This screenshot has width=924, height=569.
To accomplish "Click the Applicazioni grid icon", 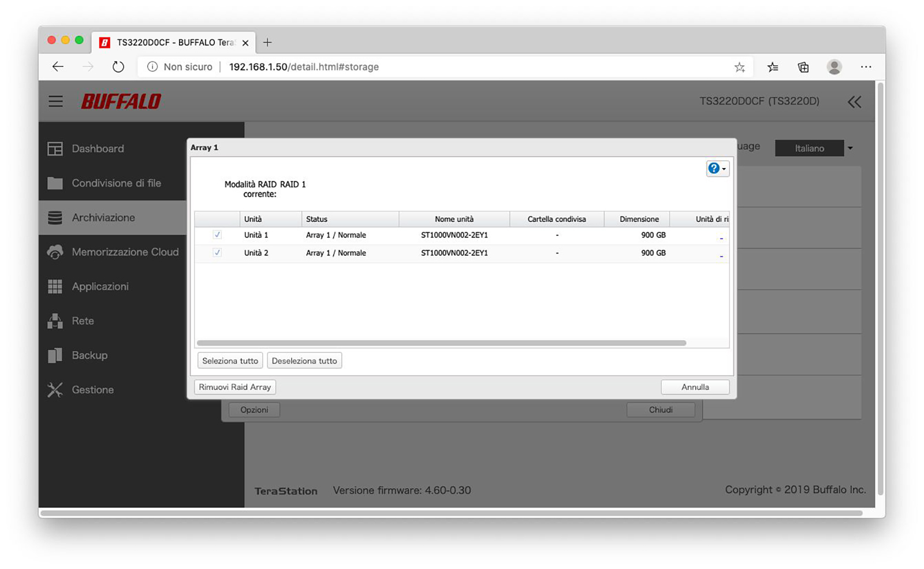I will pyautogui.click(x=55, y=287).
